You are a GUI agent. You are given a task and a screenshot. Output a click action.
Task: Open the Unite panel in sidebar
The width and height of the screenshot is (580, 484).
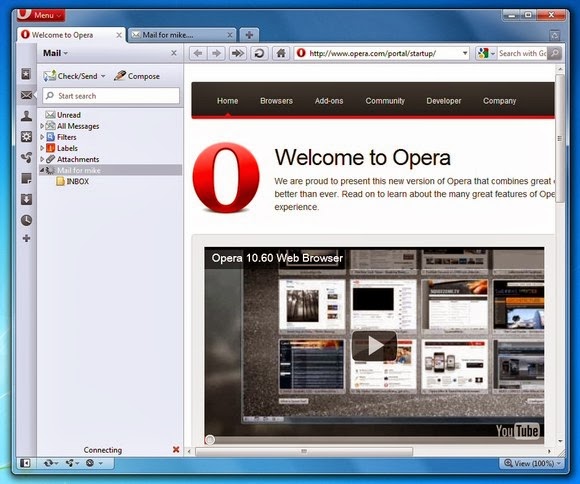click(x=26, y=158)
